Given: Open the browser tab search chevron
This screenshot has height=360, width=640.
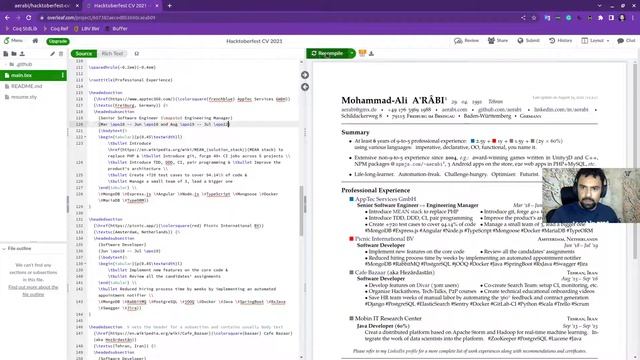Looking at the screenshot, I should tap(599, 6).
